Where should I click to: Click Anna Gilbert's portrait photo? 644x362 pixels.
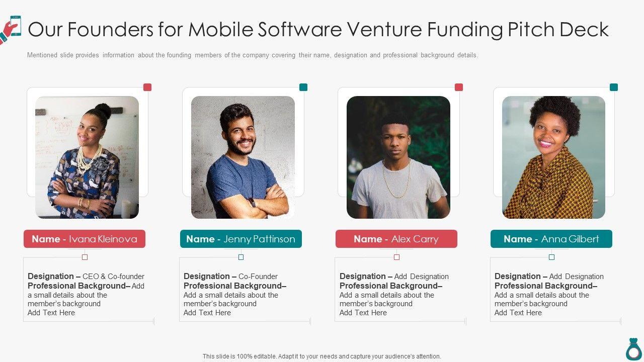(x=553, y=157)
